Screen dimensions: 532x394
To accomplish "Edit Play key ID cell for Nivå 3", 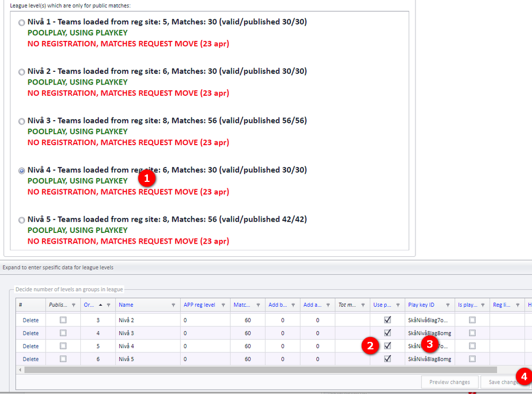I will coord(429,333).
